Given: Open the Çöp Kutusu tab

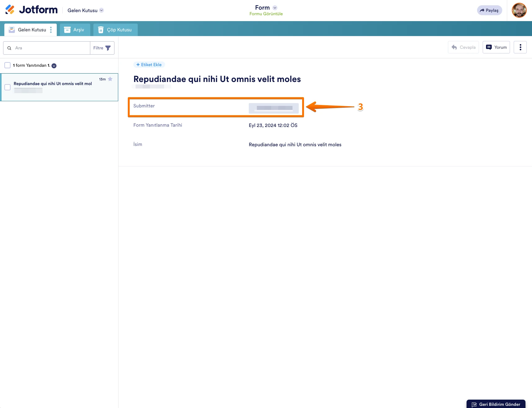Looking at the screenshot, I should (x=115, y=29).
